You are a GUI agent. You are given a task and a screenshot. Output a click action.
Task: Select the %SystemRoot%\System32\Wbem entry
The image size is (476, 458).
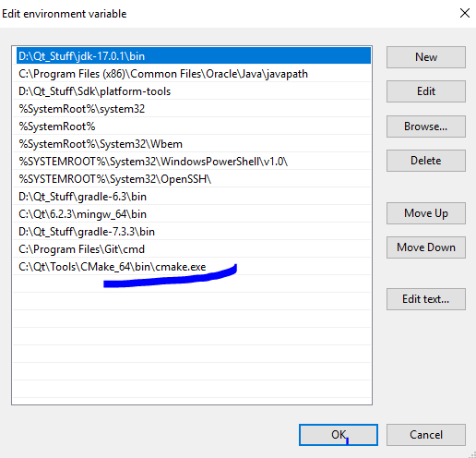click(194, 144)
